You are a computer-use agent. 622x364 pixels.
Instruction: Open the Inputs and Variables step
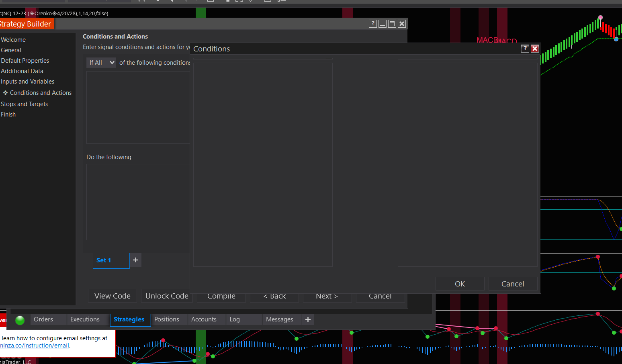(27, 82)
